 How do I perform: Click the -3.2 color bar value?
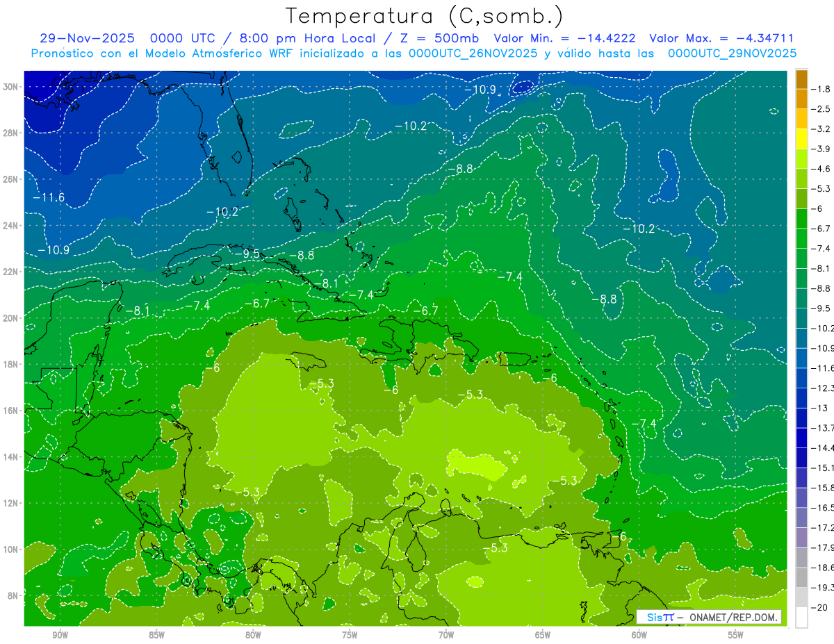click(822, 129)
